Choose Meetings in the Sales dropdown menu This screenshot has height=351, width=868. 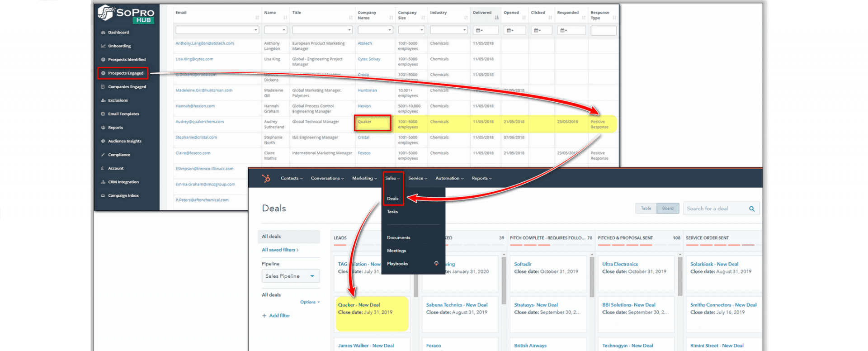tap(396, 251)
